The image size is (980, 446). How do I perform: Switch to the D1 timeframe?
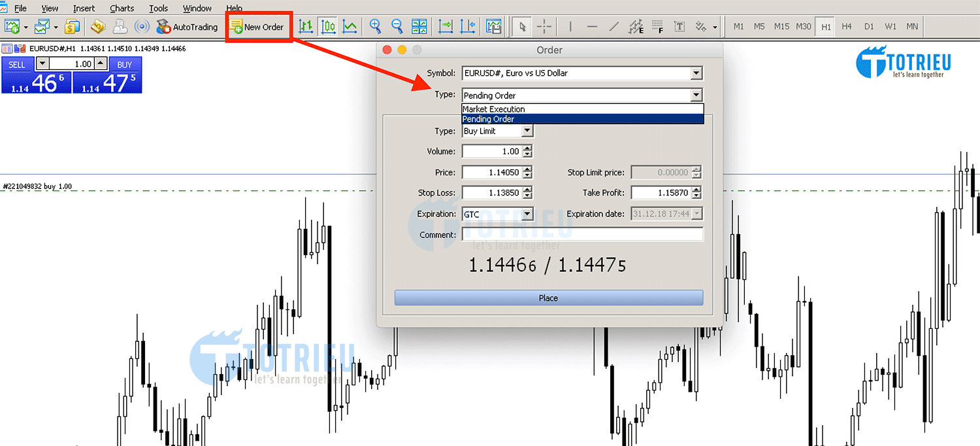click(x=869, y=26)
